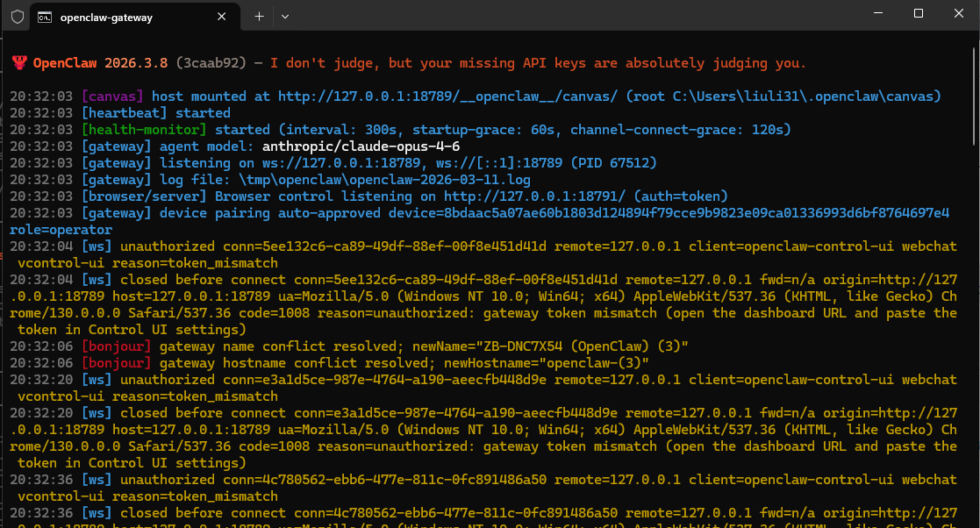This screenshot has height=528, width=980.
Task: Click the anthropic/claude-opus-4-6 model name
Action: [361, 146]
